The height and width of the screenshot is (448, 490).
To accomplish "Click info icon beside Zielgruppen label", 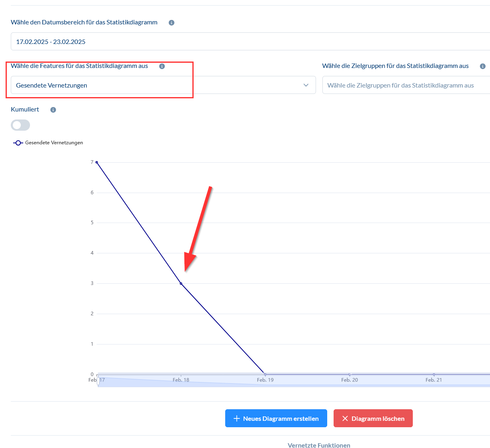I will point(483,66).
